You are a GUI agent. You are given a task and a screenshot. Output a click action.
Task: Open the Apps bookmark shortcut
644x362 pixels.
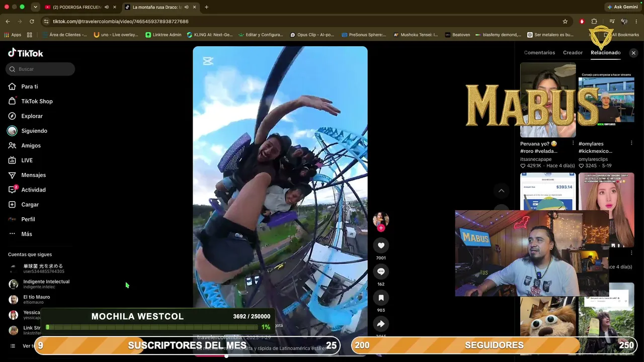click(x=13, y=35)
